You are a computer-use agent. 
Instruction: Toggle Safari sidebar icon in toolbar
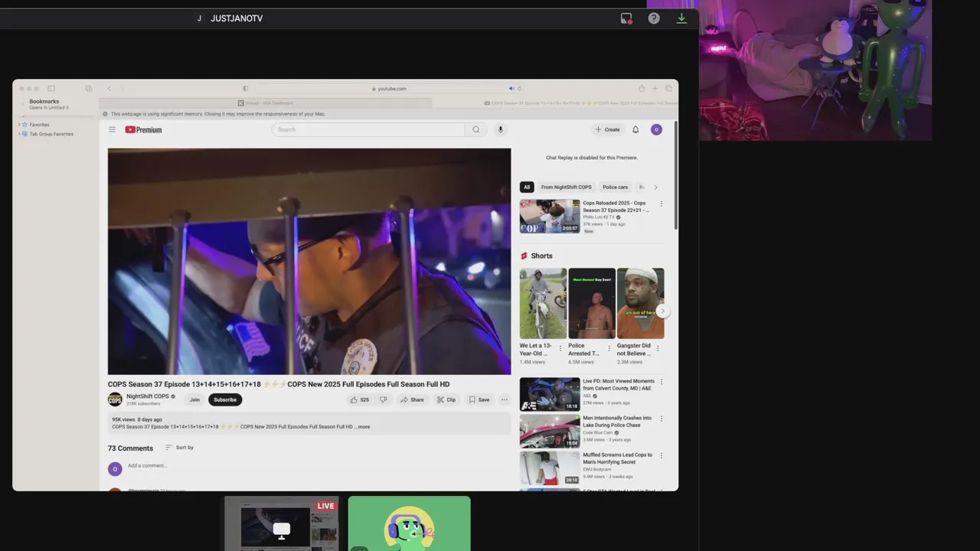[x=51, y=89]
